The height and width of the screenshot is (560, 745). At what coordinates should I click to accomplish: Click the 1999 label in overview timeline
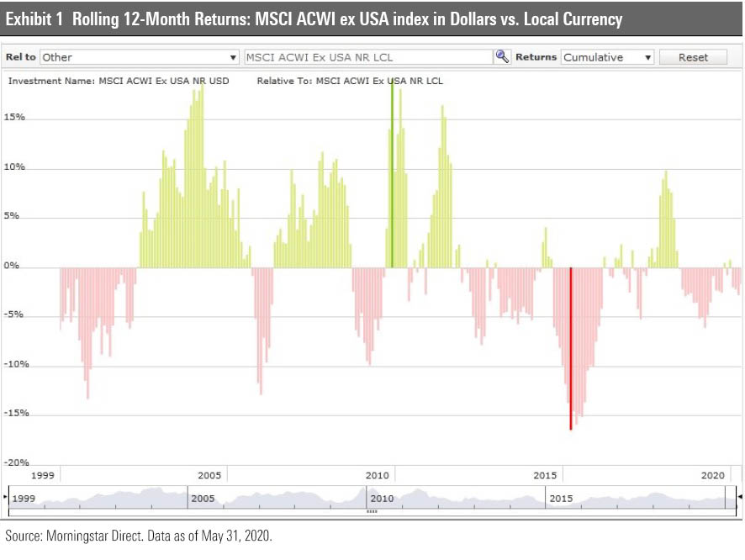coord(24,499)
